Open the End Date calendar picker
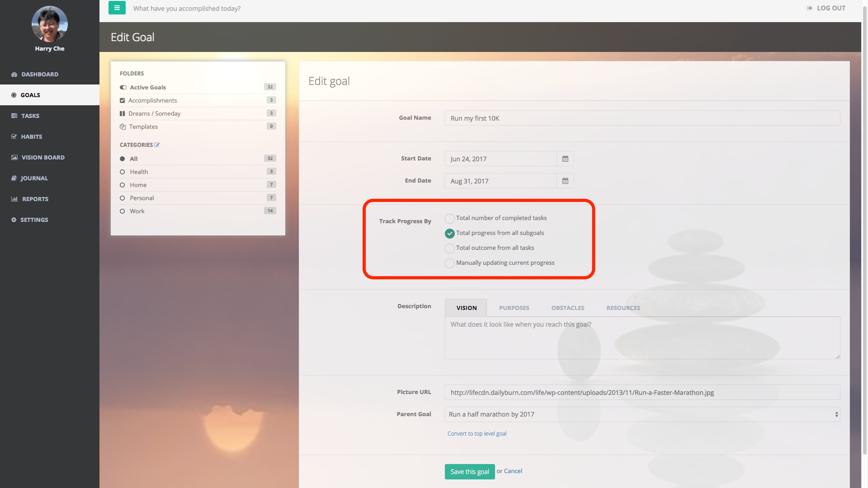Image resolution: width=868 pixels, height=488 pixels. pos(565,181)
